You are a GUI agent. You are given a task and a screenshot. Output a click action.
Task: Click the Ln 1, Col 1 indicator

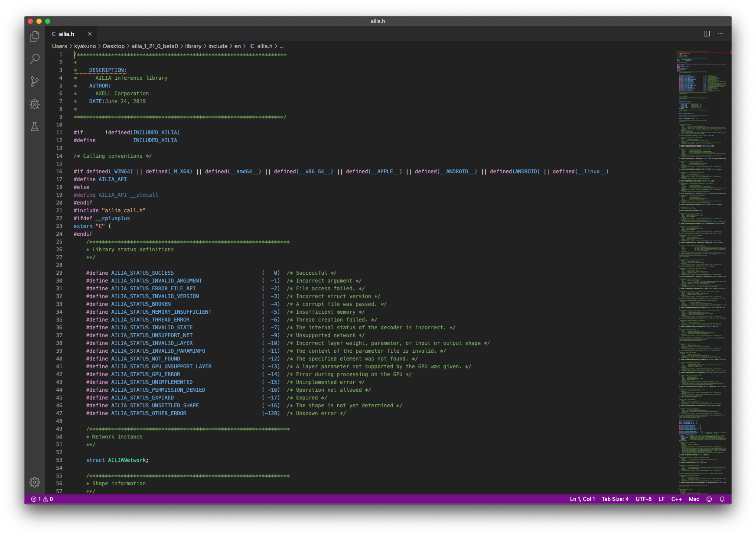tap(582, 499)
